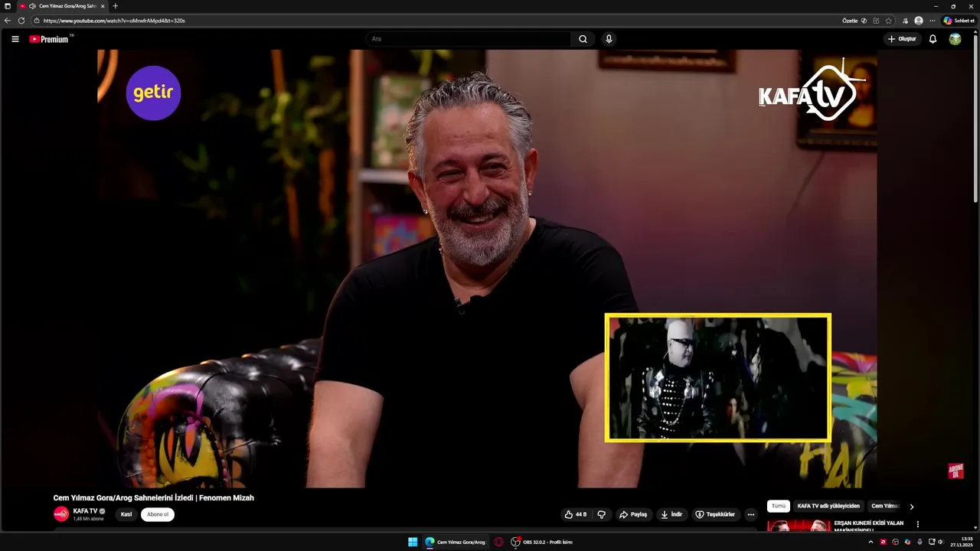Open volume control speaker in system tray

click(940, 542)
